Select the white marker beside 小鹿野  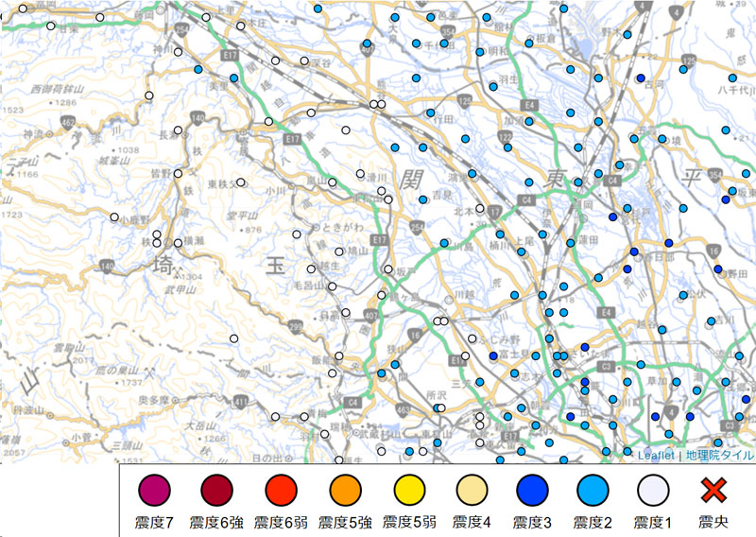pyautogui.click(x=114, y=217)
